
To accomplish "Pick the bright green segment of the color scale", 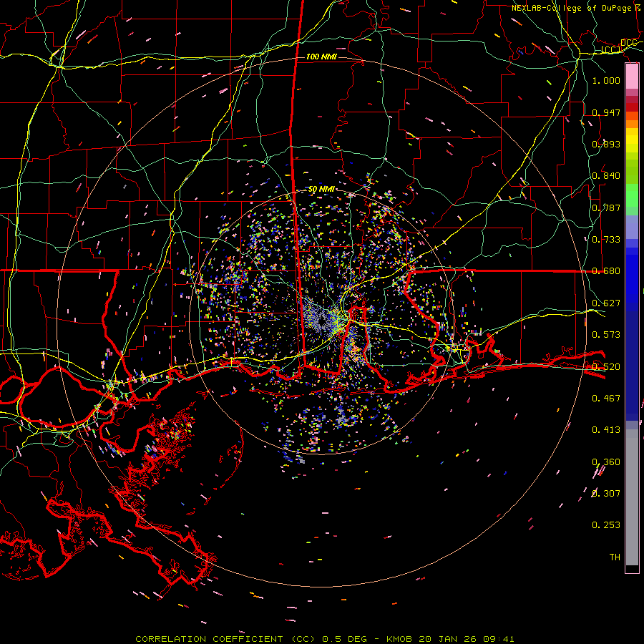I will pos(632,195).
